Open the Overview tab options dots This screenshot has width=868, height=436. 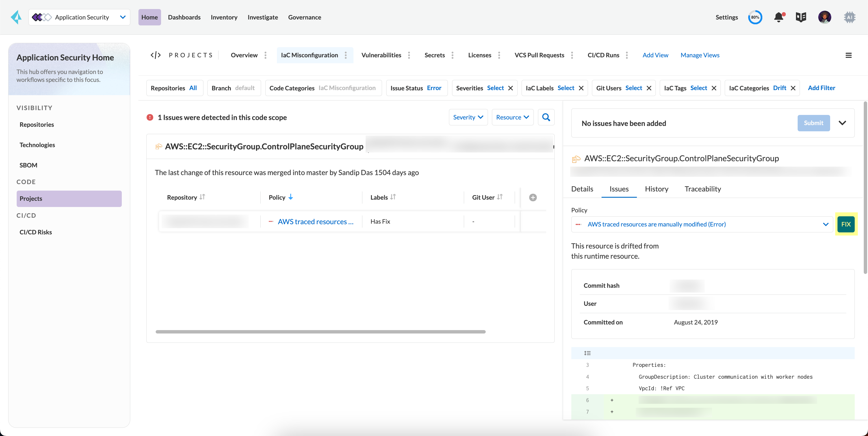click(266, 55)
